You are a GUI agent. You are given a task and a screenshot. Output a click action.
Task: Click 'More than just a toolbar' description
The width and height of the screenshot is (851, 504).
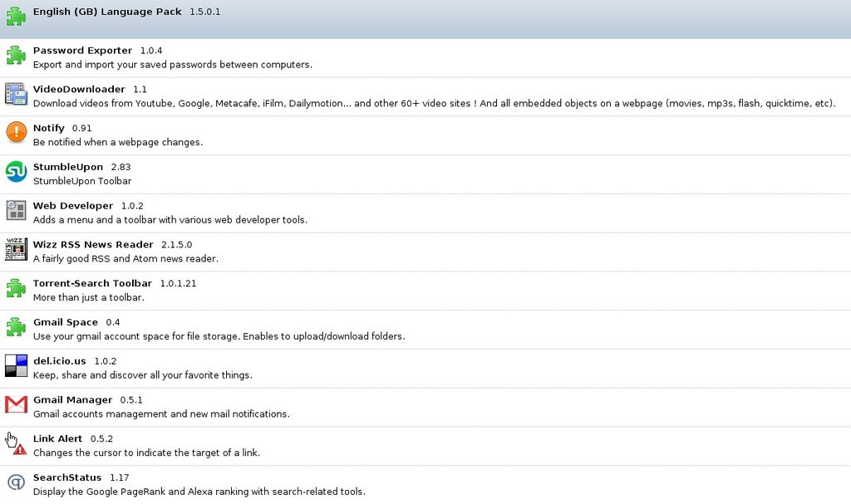pos(88,297)
